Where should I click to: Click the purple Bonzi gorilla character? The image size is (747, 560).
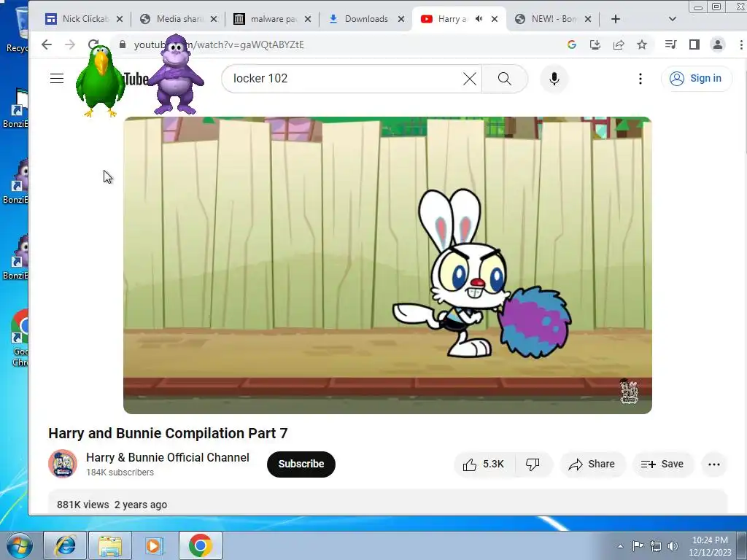click(177, 75)
